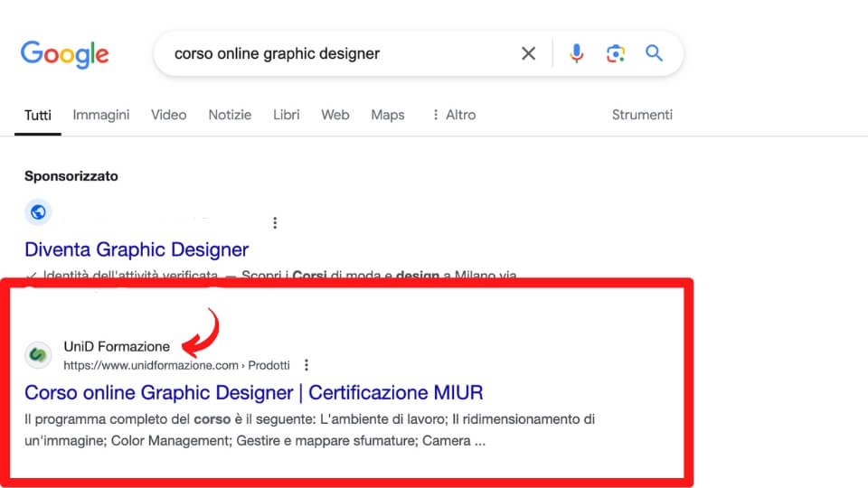868x488 pixels.
Task: Open the Maps tab
Action: click(x=388, y=115)
